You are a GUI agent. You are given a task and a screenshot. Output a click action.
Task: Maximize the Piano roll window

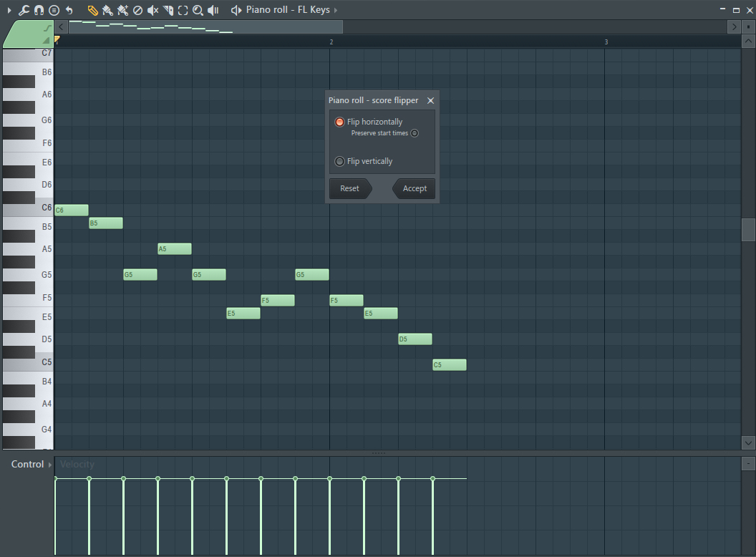pos(736,9)
